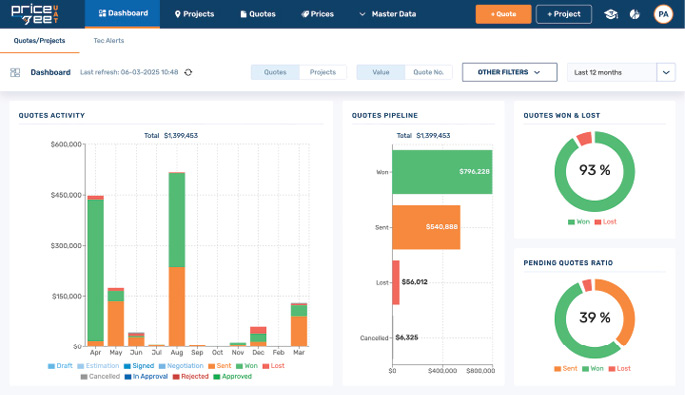The image size is (685, 395).
Task: Click the globe language icon
Action: tap(634, 14)
